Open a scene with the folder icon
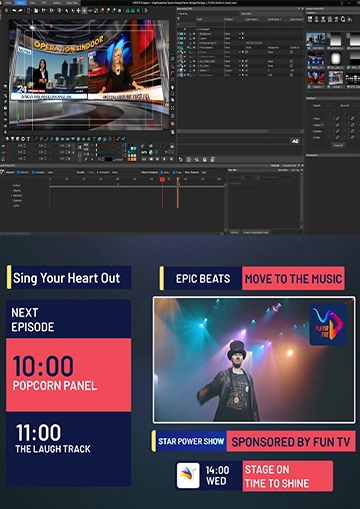The width and height of the screenshot is (360, 509). coord(36,11)
